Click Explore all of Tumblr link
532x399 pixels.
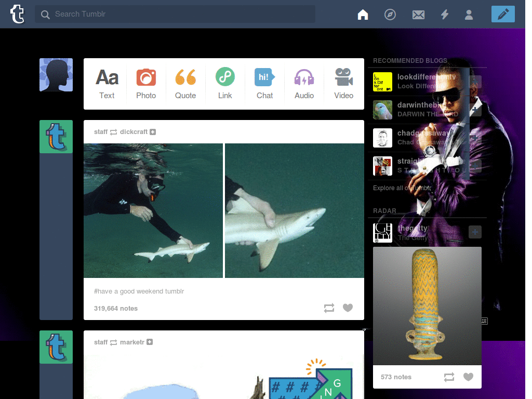tap(402, 188)
